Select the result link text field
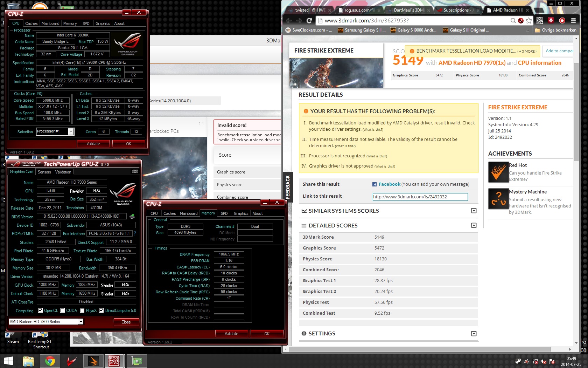The width and height of the screenshot is (588, 368). click(x=420, y=197)
